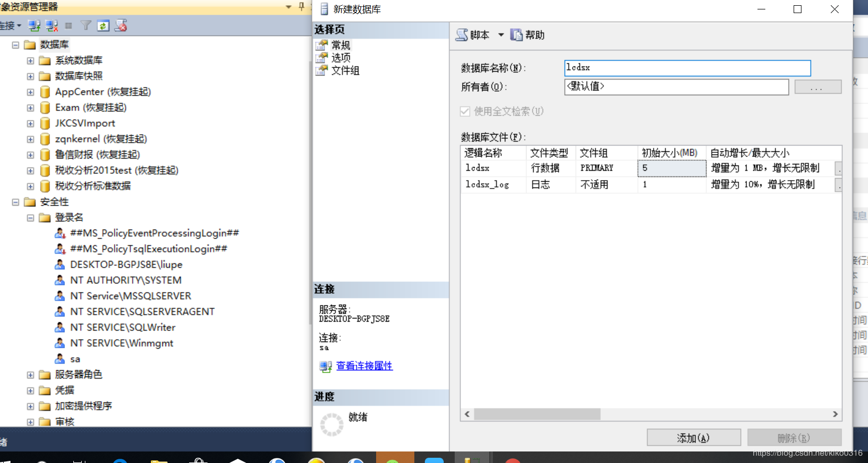868x463 pixels.
Task: Click the connection properties icon
Action: coord(326,367)
